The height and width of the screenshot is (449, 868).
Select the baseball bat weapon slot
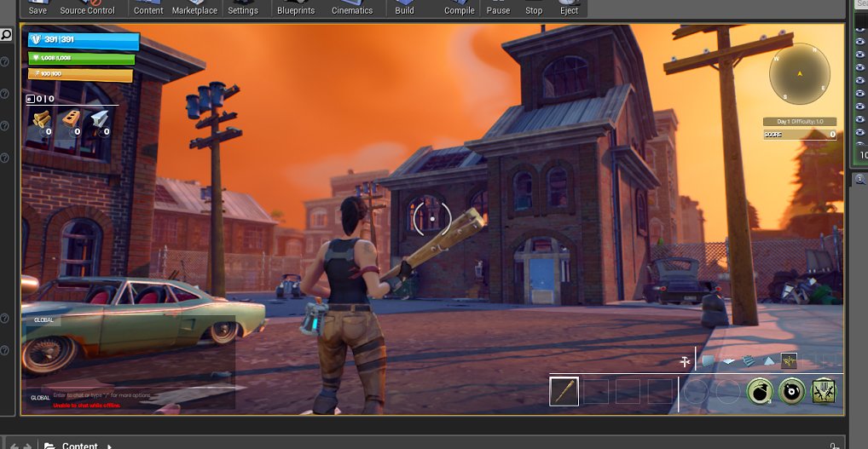[564, 392]
